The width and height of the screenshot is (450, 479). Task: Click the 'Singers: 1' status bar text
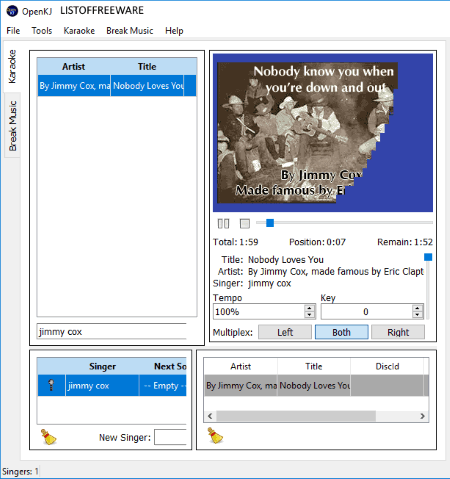(20, 472)
